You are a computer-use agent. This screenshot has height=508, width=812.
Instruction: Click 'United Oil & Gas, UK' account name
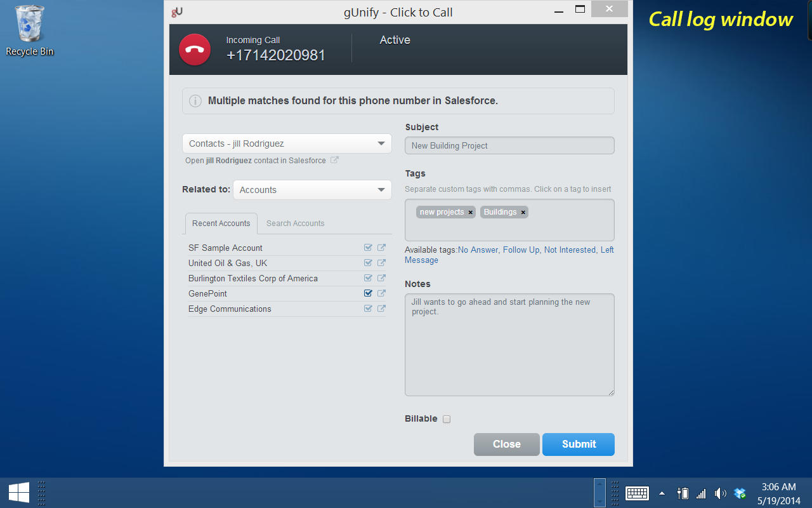(228, 264)
